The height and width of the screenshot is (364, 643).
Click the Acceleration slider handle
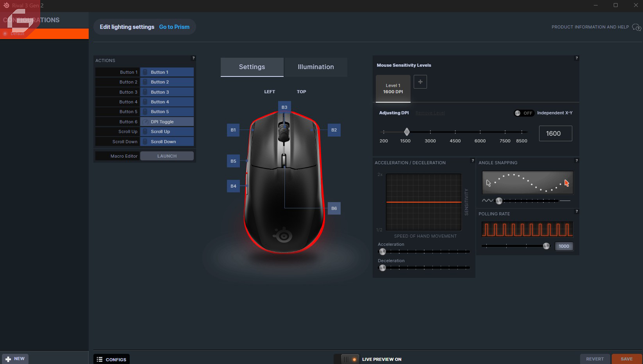(x=382, y=252)
